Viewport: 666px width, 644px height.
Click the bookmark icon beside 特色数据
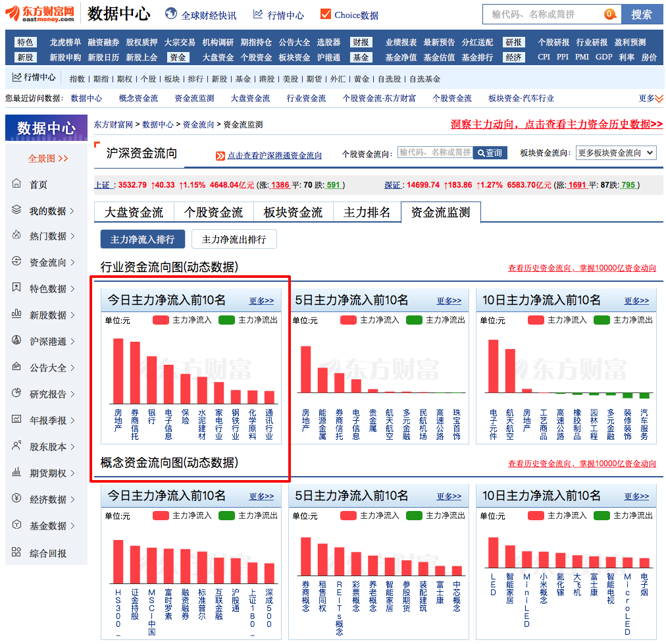(16, 287)
